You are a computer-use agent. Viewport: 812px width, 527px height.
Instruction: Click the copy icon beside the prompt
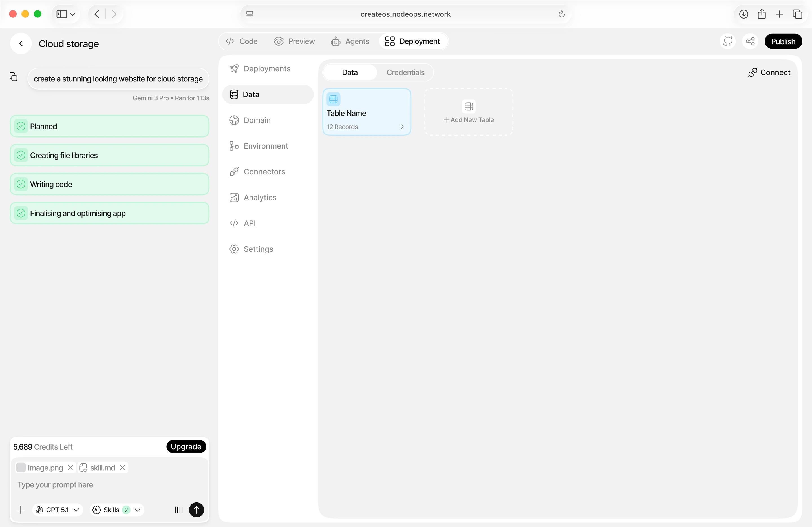click(13, 77)
